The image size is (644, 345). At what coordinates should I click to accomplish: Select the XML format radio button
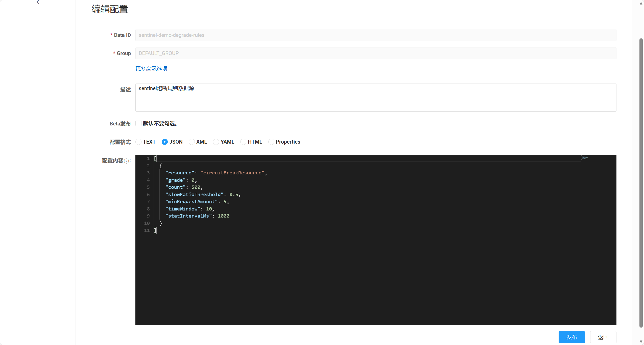[x=192, y=142]
